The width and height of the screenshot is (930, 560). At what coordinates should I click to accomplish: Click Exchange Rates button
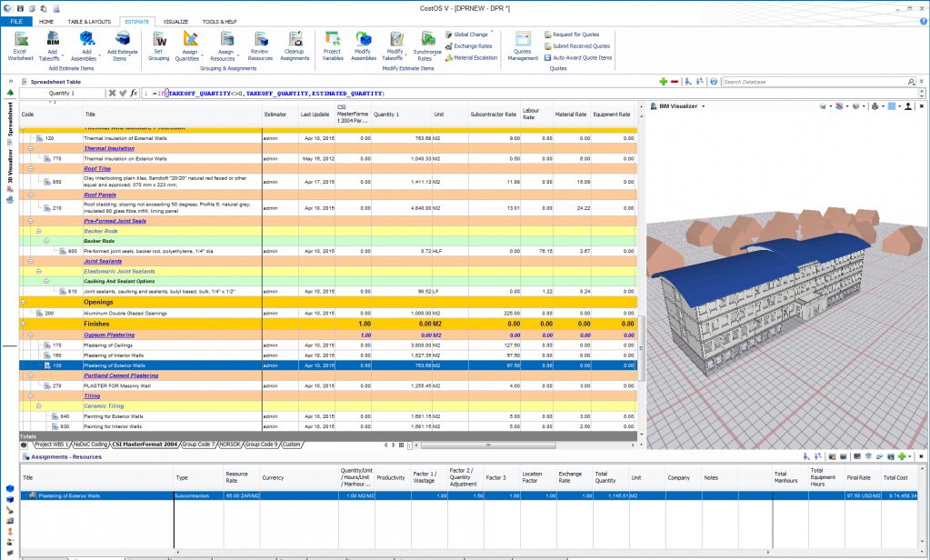pyautogui.click(x=468, y=46)
